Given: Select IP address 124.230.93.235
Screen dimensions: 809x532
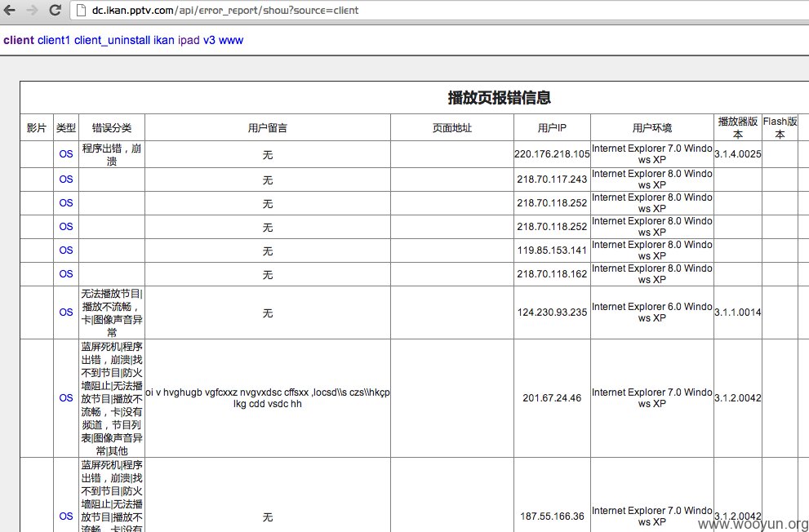Looking at the screenshot, I should point(552,312).
